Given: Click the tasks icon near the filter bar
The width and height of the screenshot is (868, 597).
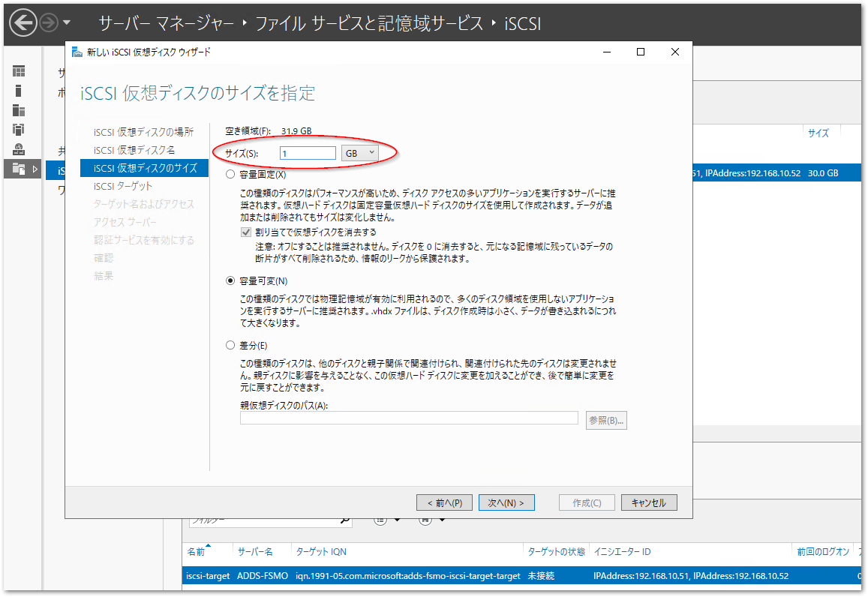Looking at the screenshot, I should click(x=426, y=520).
